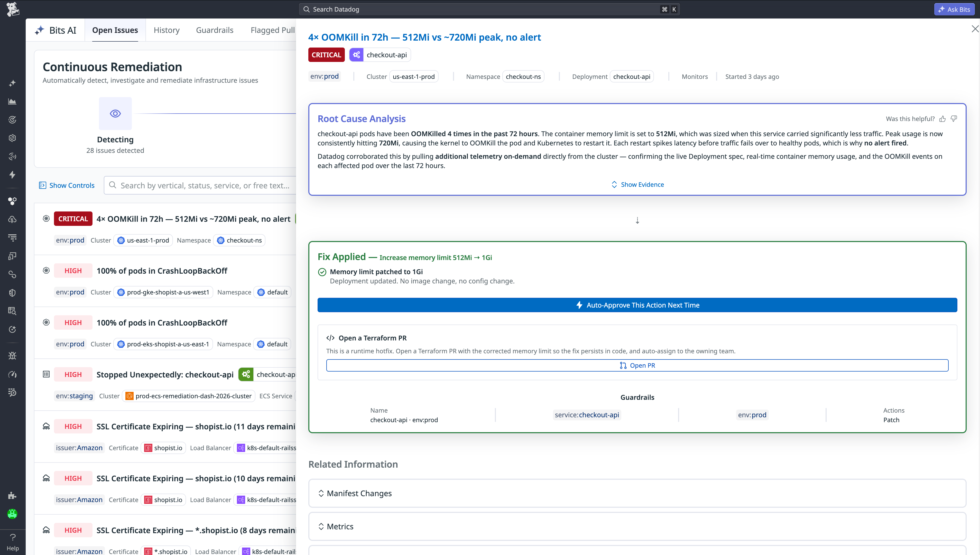Click the ECS icon on Stopped Unexpectedly row
The width and height of the screenshot is (980, 555).
coord(46,374)
